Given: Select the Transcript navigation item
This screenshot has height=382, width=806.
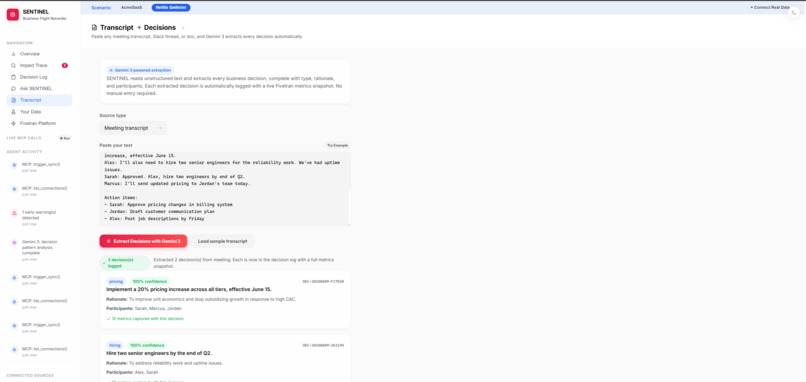Looking at the screenshot, I should [39, 100].
